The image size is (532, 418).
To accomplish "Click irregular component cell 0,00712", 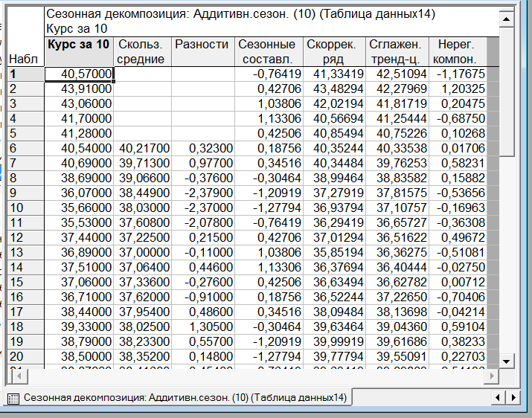I will pos(458,282).
